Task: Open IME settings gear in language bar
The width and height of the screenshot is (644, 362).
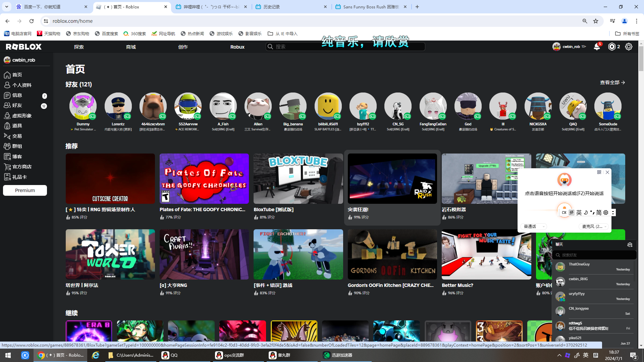Action: (x=606, y=213)
